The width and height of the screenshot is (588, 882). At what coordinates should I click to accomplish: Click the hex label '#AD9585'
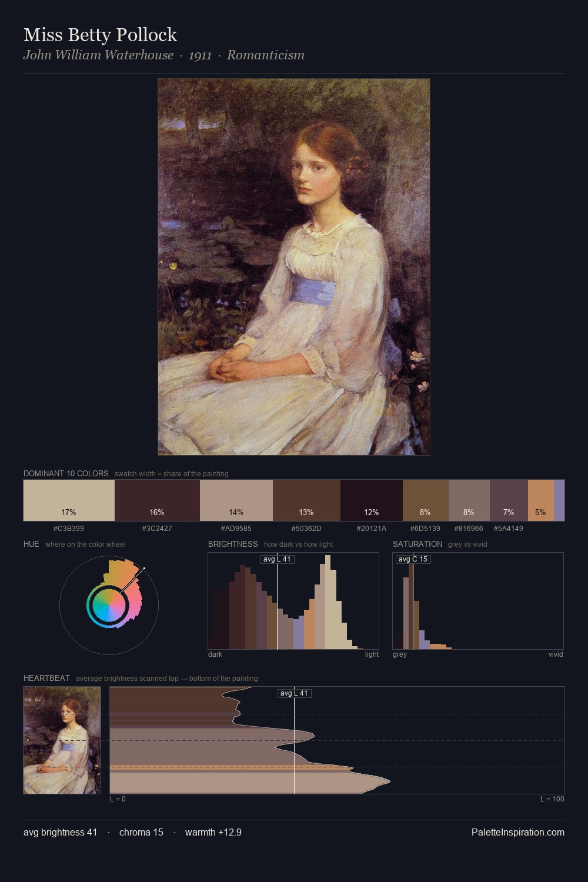[x=236, y=528]
